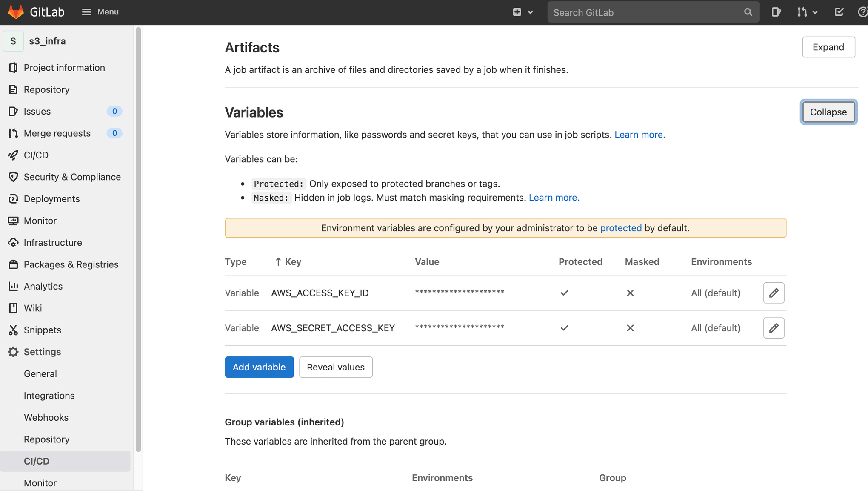Click the Merge requests icon in sidebar
The height and width of the screenshot is (491, 868).
point(13,133)
